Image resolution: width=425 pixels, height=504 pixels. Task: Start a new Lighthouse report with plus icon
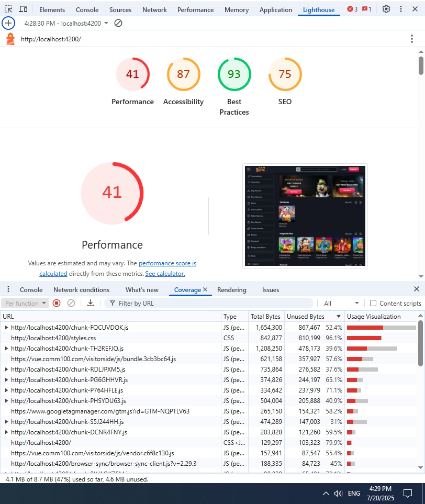coord(8,23)
